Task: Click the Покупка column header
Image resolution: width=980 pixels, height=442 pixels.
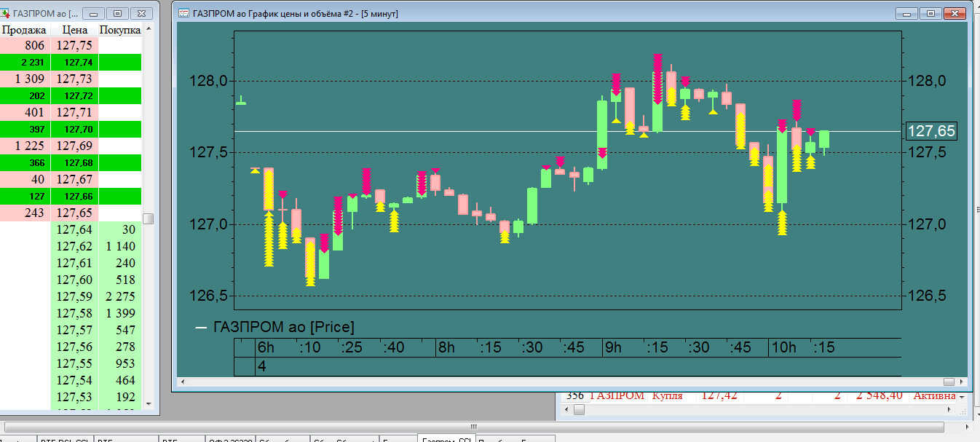Action: click(x=120, y=30)
